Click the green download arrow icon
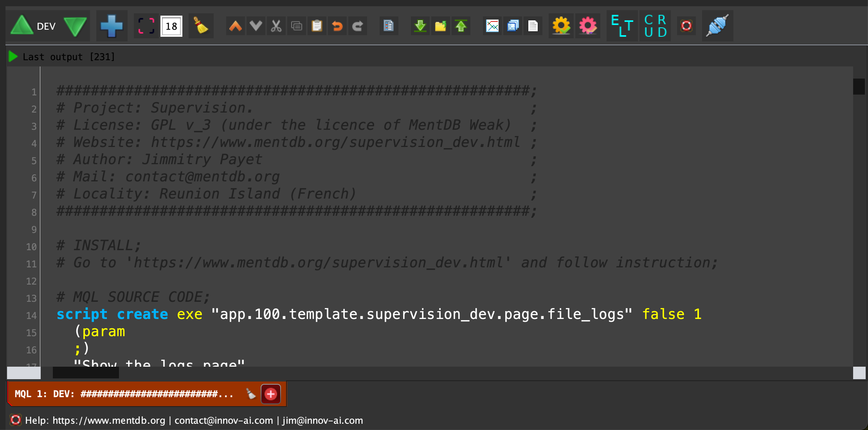Viewport: 868px width, 430px height. (x=420, y=26)
